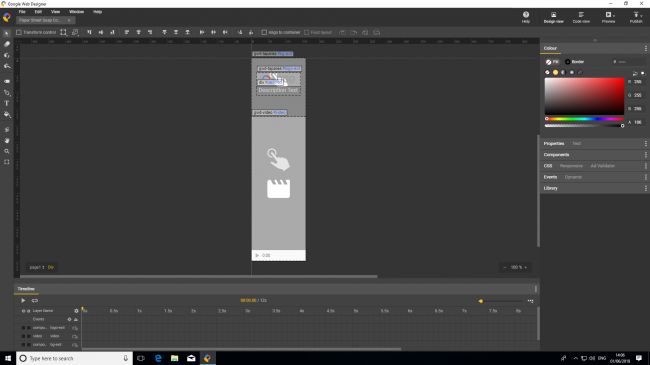Select the Text tool in left toolbar
Image resolution: width=650 pixels, height=365 pixels.
[x=7, y=103]
